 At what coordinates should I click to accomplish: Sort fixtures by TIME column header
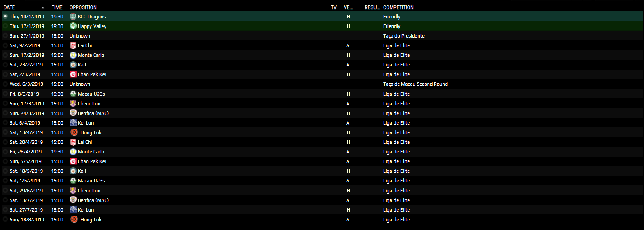(x=57, y=7)
